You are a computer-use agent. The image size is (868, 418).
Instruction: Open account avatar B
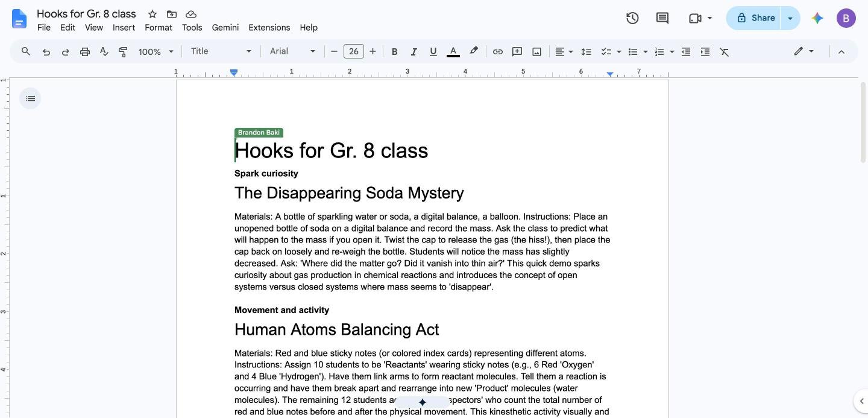pyautogui.click(x=846, y=18)
